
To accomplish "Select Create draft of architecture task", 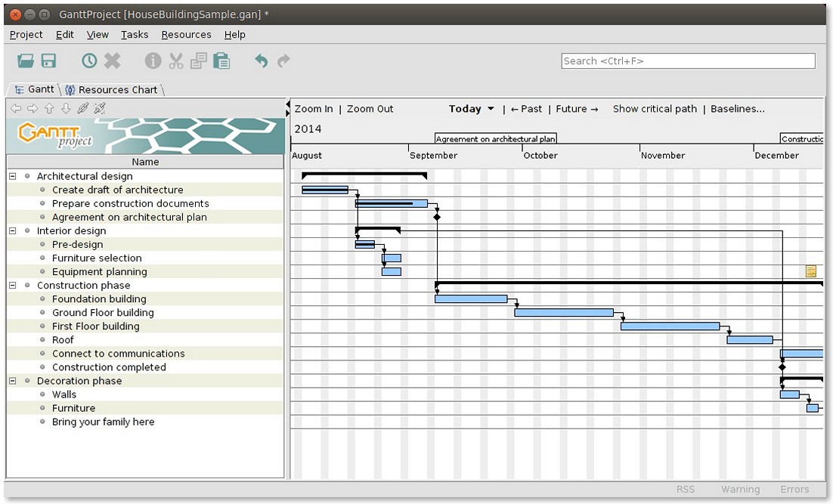I will pyautogui.click(x=117, y=190).
